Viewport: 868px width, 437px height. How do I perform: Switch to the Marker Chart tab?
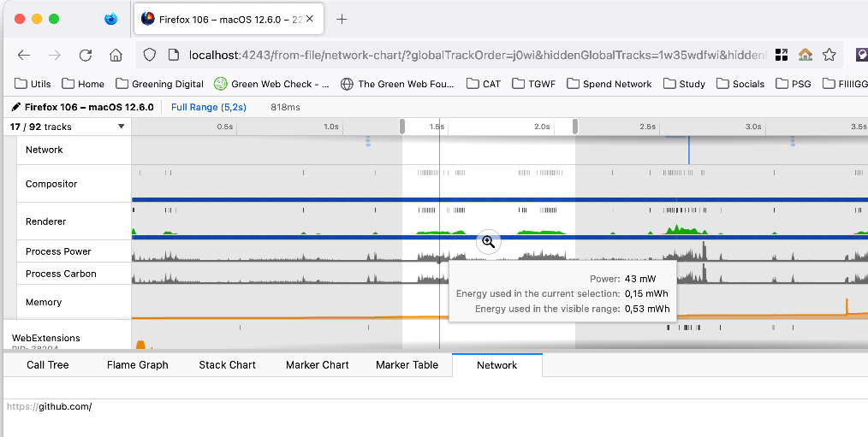coord(318,365)
